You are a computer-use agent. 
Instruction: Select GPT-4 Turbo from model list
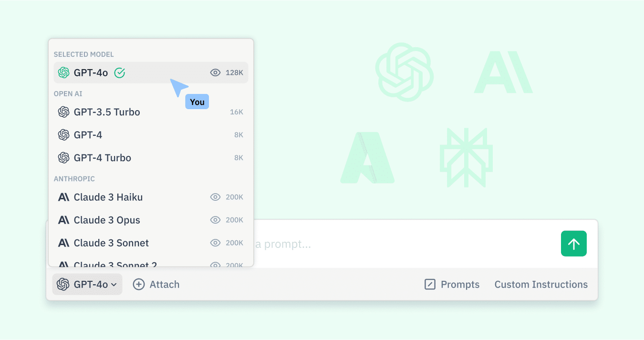[151, 158]
